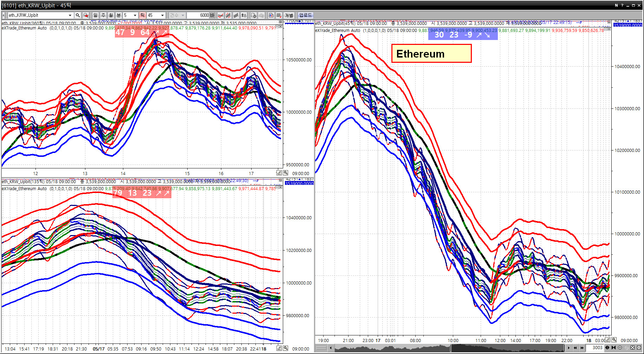
Task: Click the red indicator badge 79 13 23
Action: click(142, 193)
